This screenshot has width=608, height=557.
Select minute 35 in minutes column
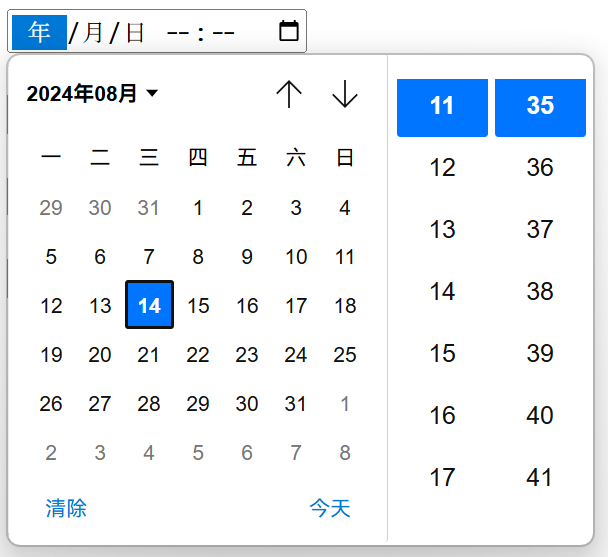540,107
